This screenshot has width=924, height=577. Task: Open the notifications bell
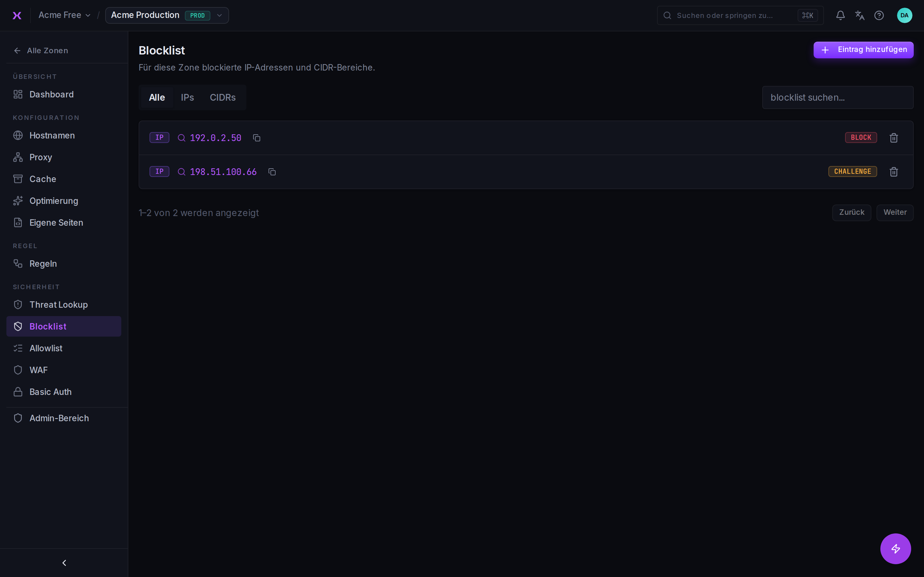[x=840, y=15]
